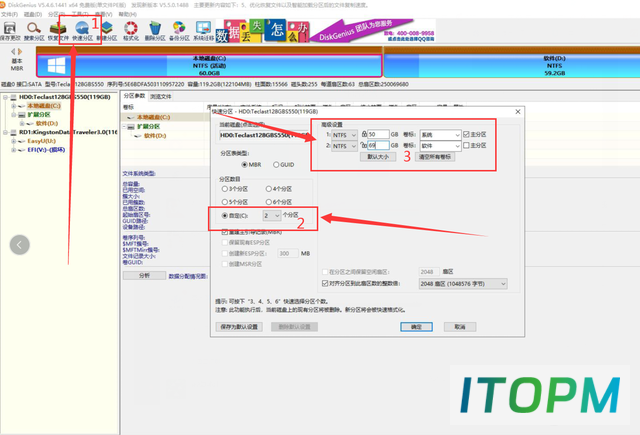Click the Default Size (默认大小) button

coord(378,157)
